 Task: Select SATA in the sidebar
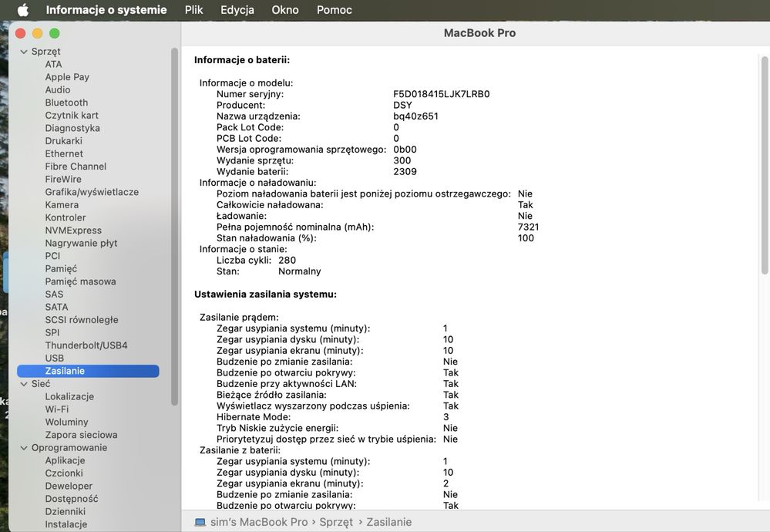point(56,307)
